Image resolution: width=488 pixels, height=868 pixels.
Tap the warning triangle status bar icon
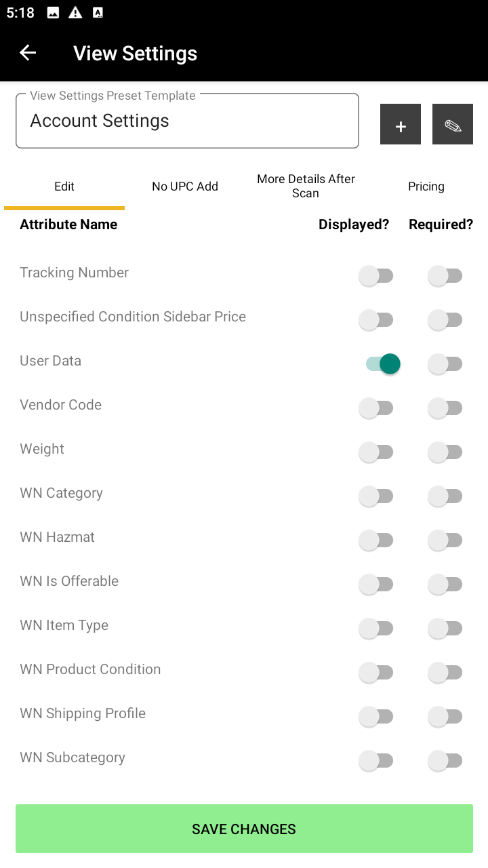[75, 13]
